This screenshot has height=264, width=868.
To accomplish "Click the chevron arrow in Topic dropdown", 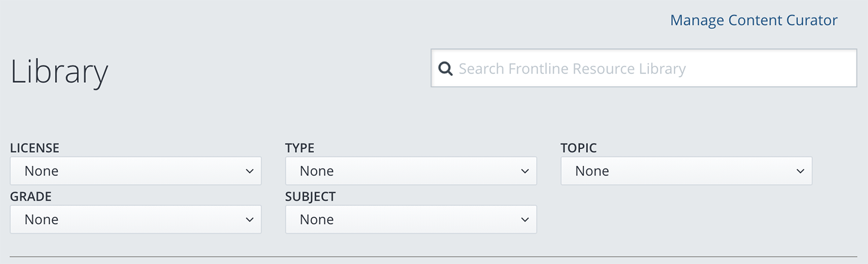I will pos(800,171).
